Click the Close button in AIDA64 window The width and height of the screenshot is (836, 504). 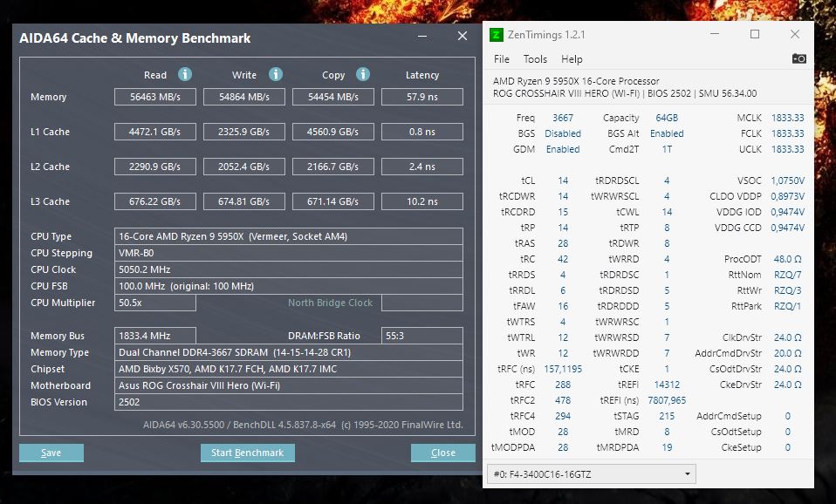(443, 453)
